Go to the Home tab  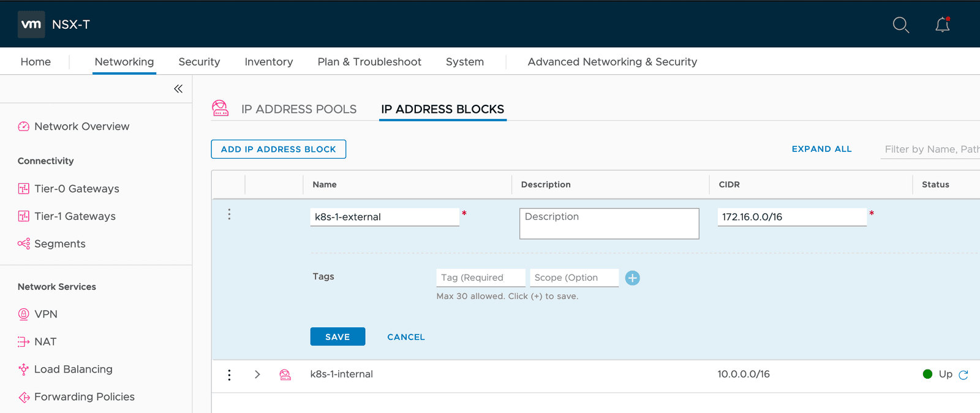coord(36,62)
